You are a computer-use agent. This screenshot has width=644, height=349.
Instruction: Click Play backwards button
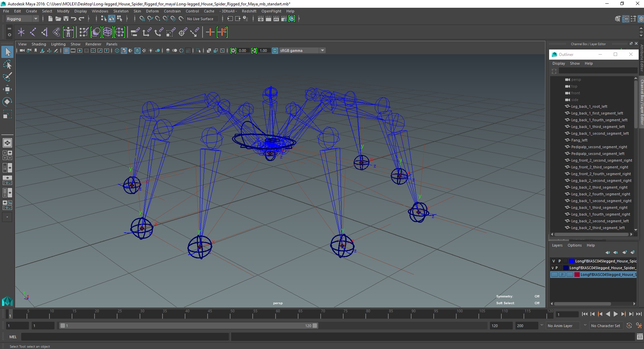[x=608, y=314]
